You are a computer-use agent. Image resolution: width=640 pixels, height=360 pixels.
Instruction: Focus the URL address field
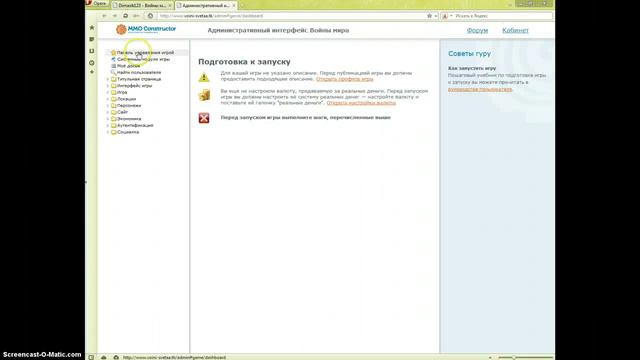pos(290,16)
